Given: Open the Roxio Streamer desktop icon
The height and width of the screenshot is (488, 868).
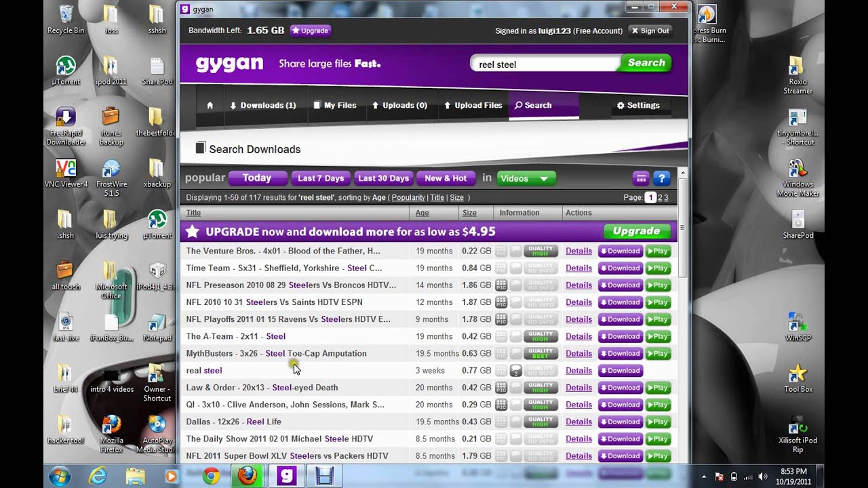Looking at the screenshot, I should 797,75.
